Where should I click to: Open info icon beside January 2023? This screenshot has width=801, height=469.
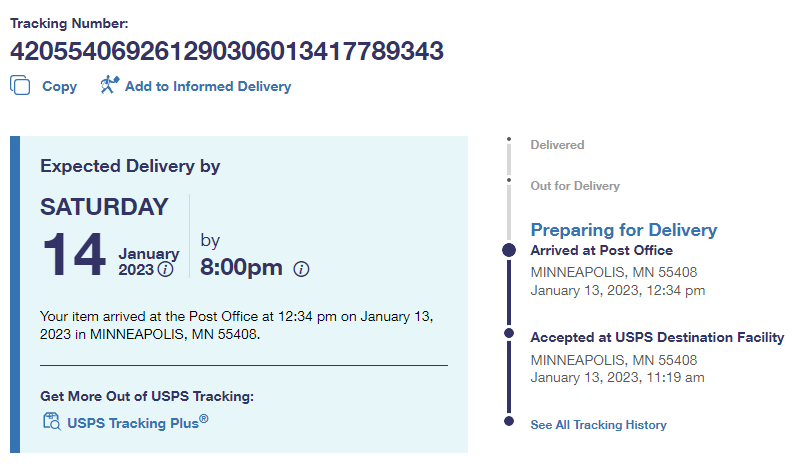pos(166,269)
